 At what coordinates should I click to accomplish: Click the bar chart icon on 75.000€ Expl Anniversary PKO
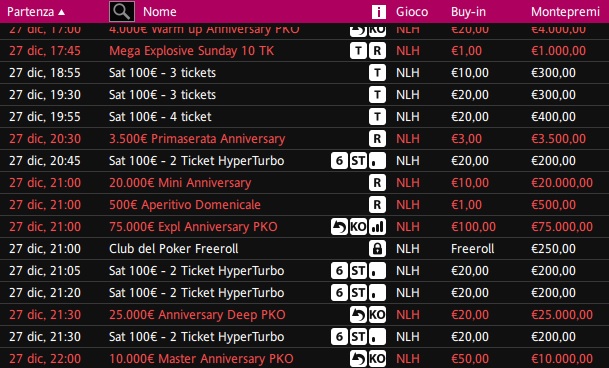click(377, 227)
